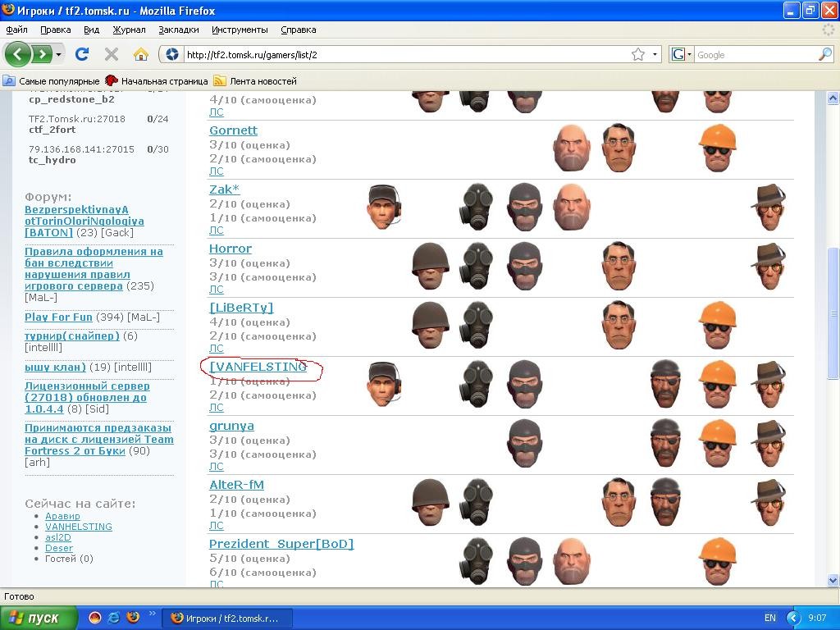The image size is (840, 630).
Task: Open the Журнал menu
Action: pyautogui.click(x=129, y=30)
